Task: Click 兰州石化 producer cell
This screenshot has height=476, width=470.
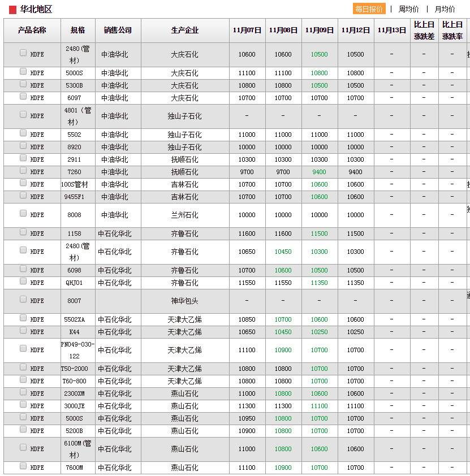Action: coord(184,215)
